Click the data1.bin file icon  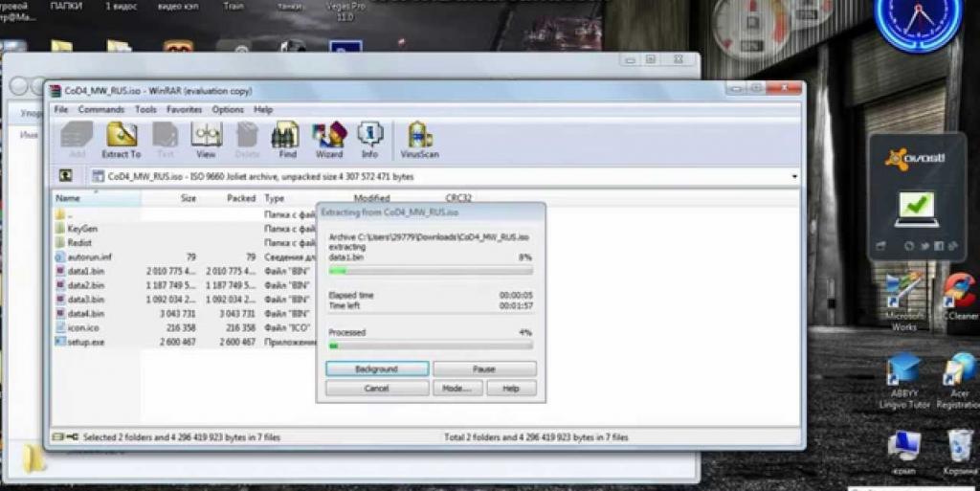point(60,271)
